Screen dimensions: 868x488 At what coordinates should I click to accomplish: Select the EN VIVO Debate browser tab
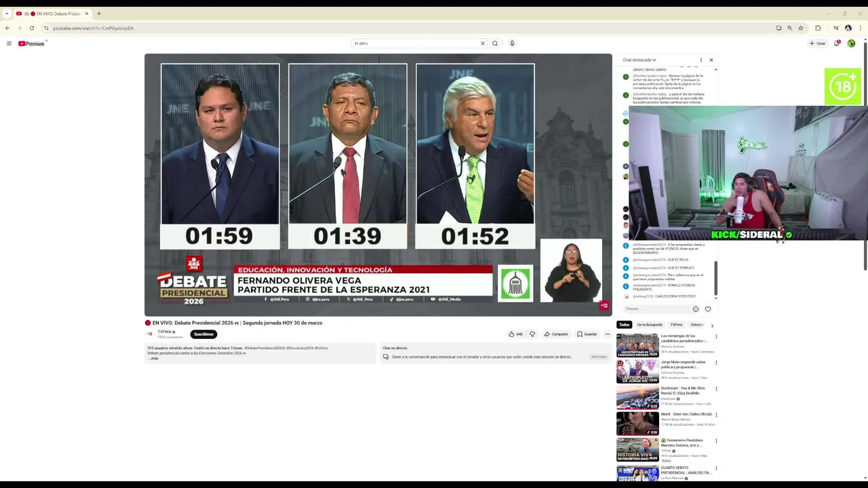(x=52, y=14)
